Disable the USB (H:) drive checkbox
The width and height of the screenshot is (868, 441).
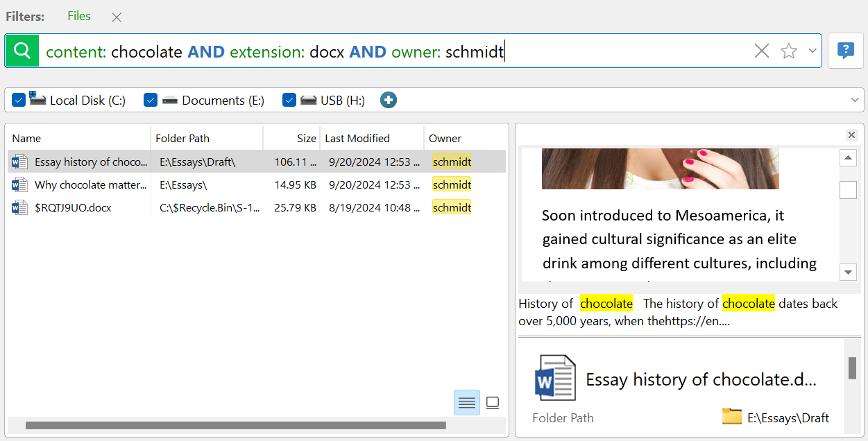tap(289, 101)
